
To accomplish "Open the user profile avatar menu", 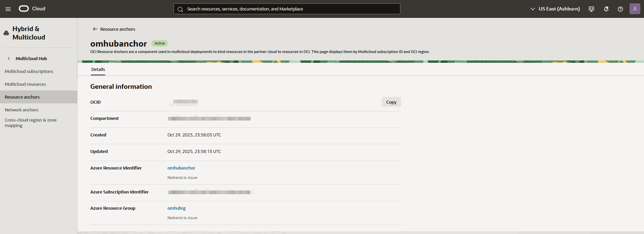I will [635, 9].
